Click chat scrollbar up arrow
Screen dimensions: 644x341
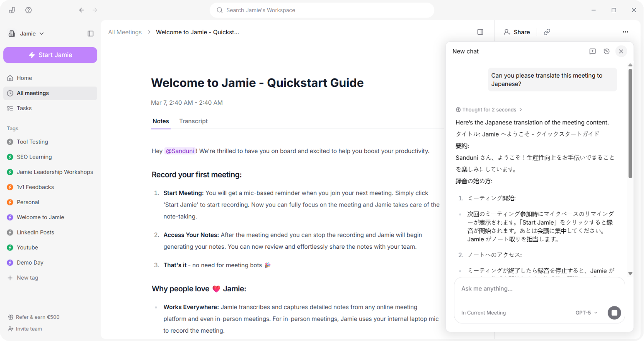click(x=630, y=65)
